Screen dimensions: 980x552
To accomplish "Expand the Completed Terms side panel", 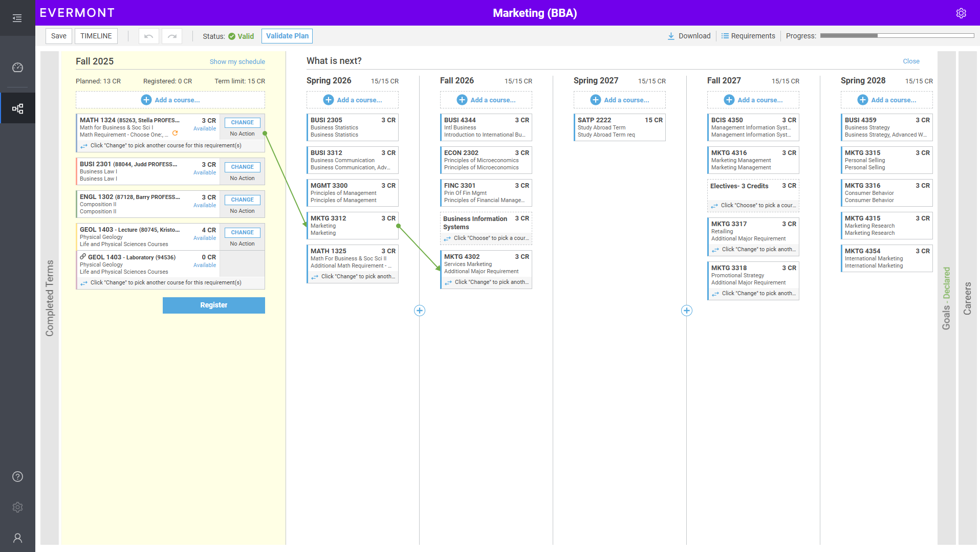I will pyautogui.click(x=50, y=298).
